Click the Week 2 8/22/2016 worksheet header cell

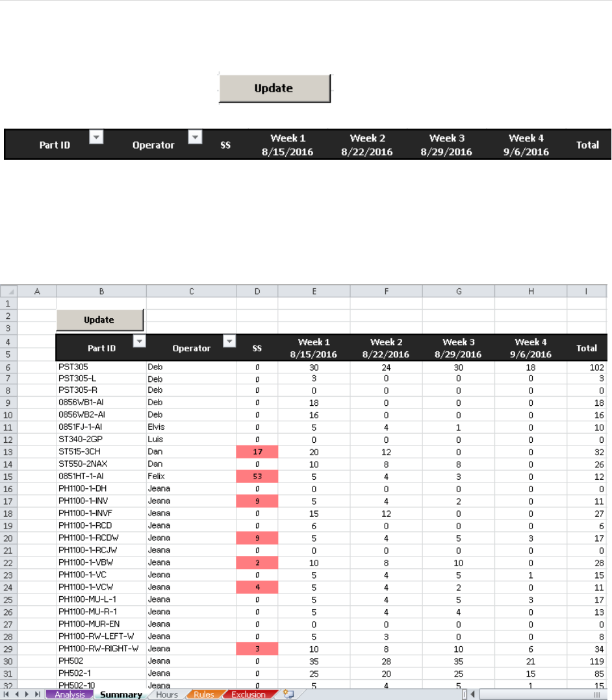point(387,348)
